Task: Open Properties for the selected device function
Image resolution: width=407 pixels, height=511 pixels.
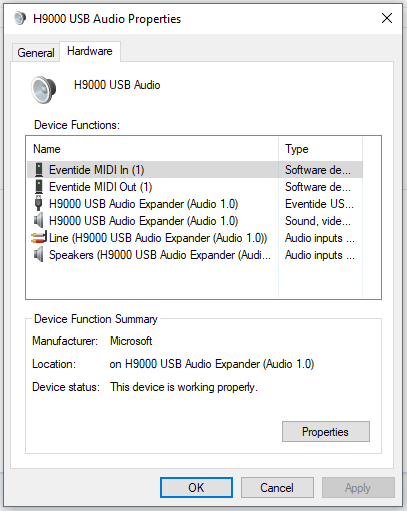Action: point(326,432)
